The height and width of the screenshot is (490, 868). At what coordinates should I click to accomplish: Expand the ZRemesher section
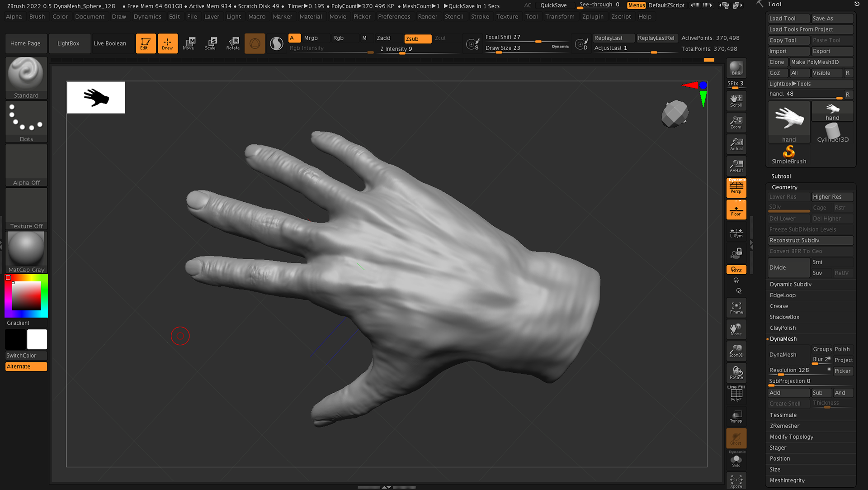click(x=784, y=426)
